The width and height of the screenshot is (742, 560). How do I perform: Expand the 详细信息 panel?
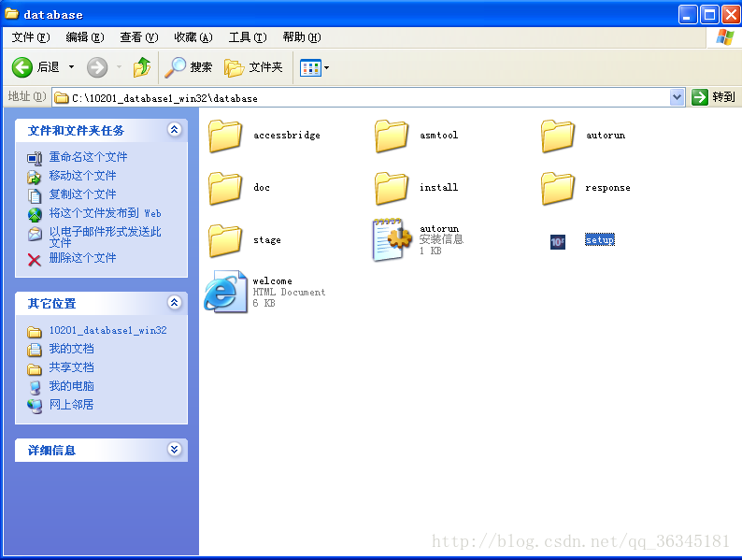click(174, 450)
